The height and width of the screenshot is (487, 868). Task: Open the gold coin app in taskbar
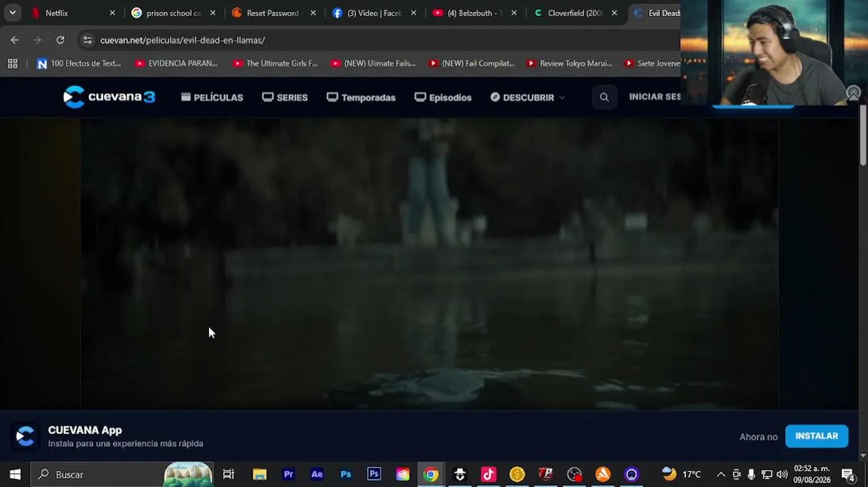(517, 474)
